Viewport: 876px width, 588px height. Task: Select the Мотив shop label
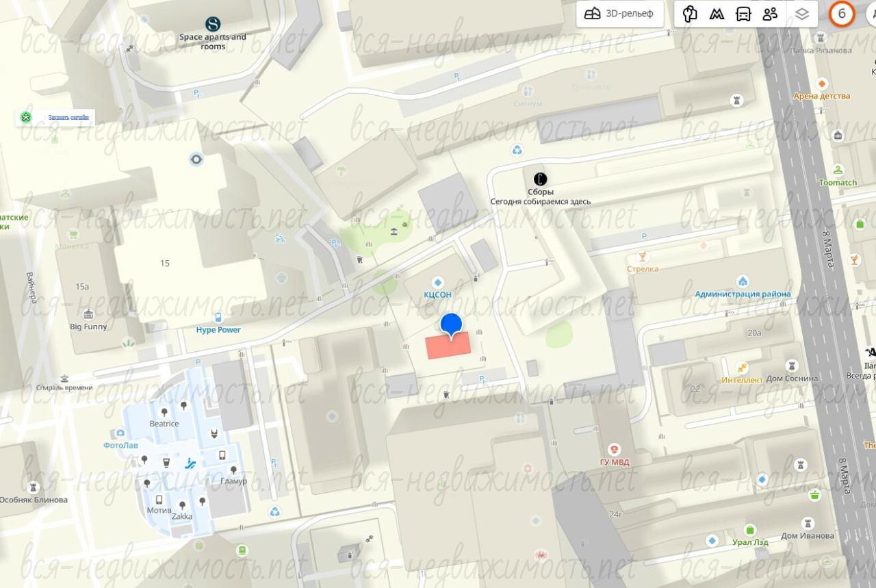(159, 511)
